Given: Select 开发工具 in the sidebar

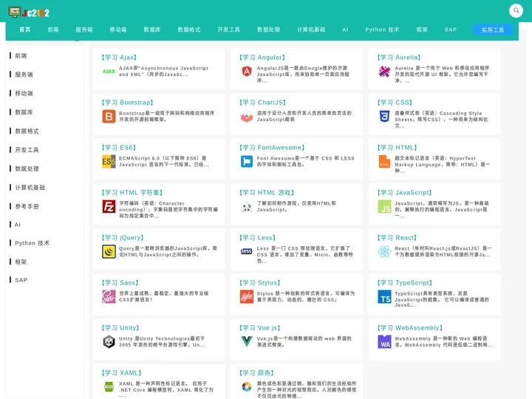Looking at the screenshot, I should pos(27,149).
